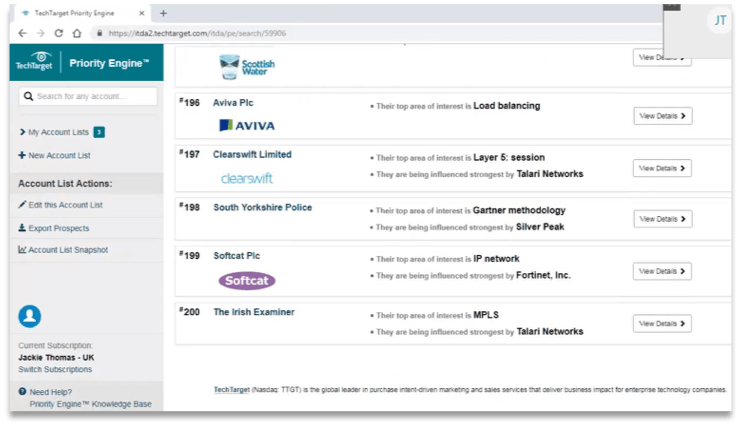Image resolution: width=739 pixels, height=424 pixels.
Task: Go back in browser history
Action: click(22, 33)
